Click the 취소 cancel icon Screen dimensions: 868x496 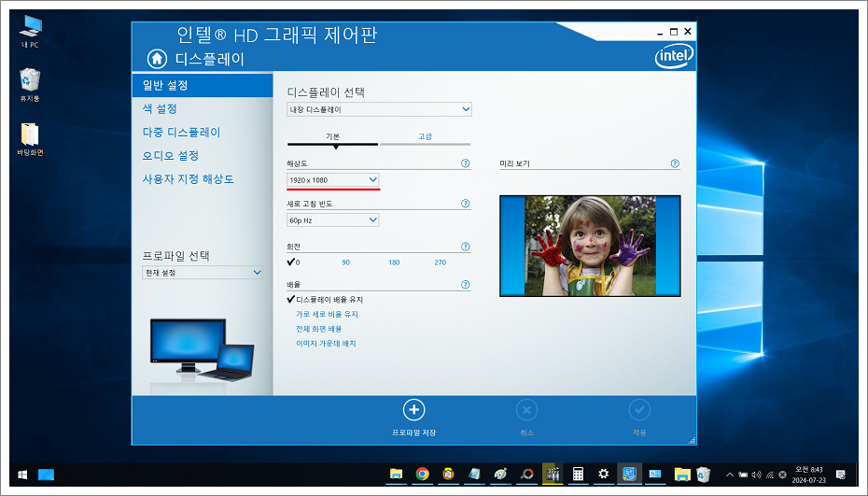tap(526, 410)
